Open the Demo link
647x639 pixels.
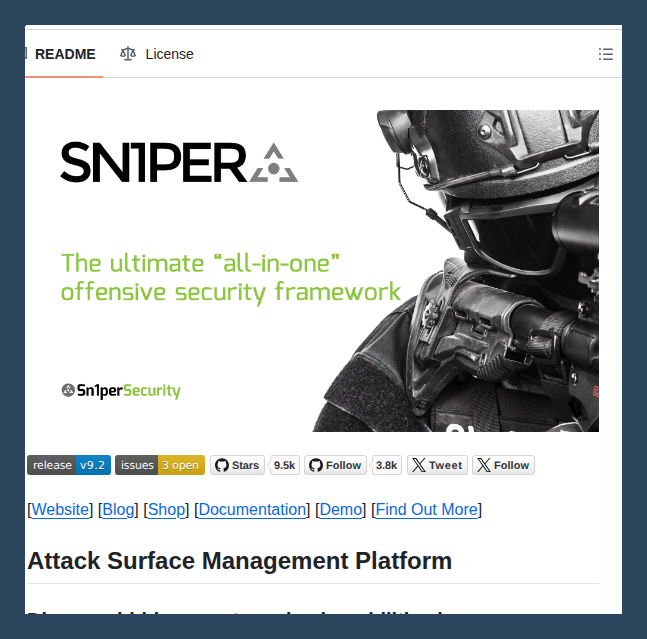coord(341,509)
